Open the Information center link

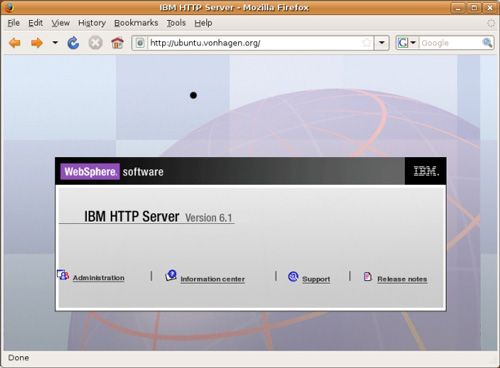[x=213, y=279]
